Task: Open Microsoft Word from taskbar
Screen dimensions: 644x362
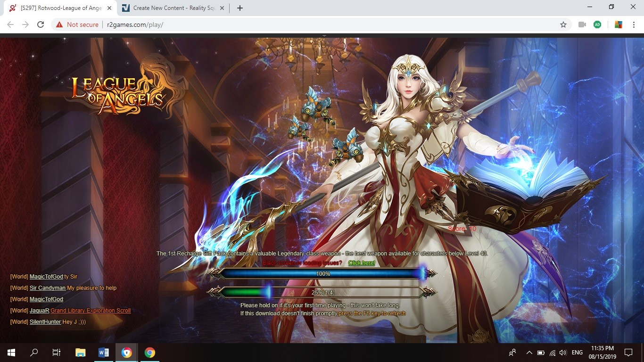Action: point(104,353)
